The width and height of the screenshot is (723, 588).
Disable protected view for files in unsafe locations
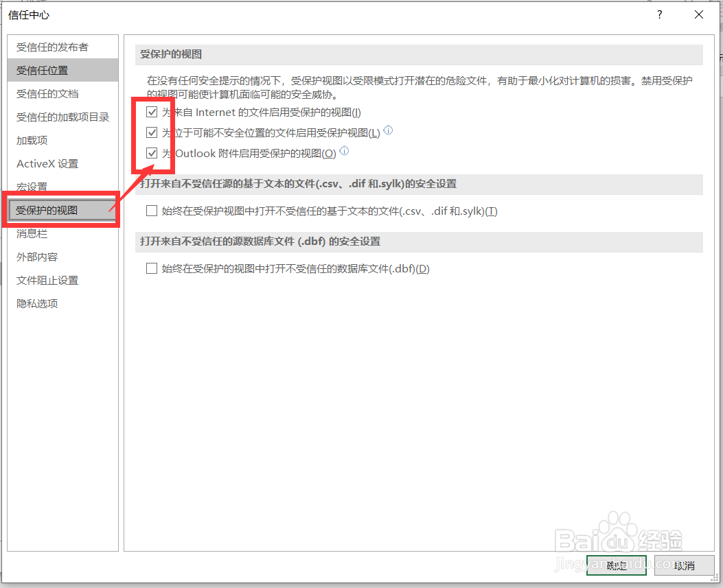(x=152, y=132)
